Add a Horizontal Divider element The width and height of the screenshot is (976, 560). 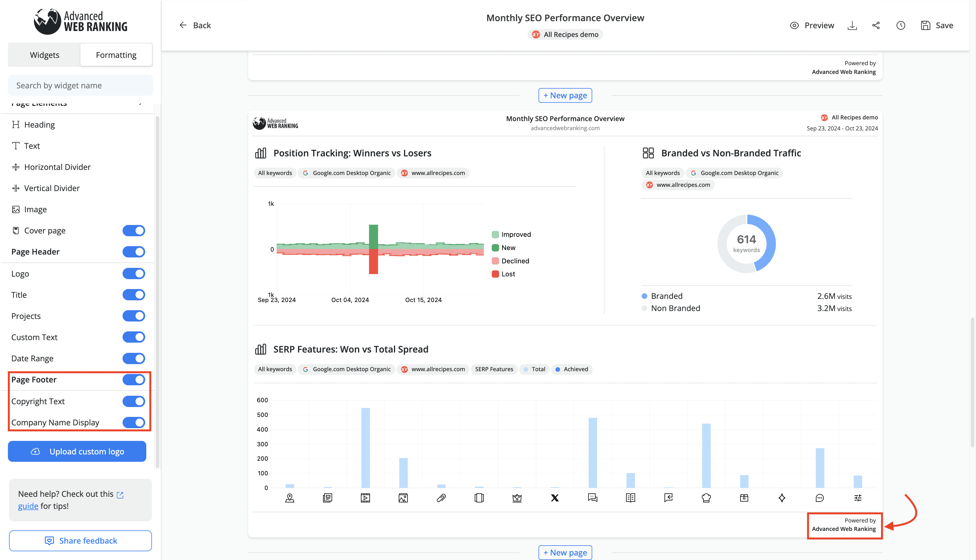tap(57, 167)
